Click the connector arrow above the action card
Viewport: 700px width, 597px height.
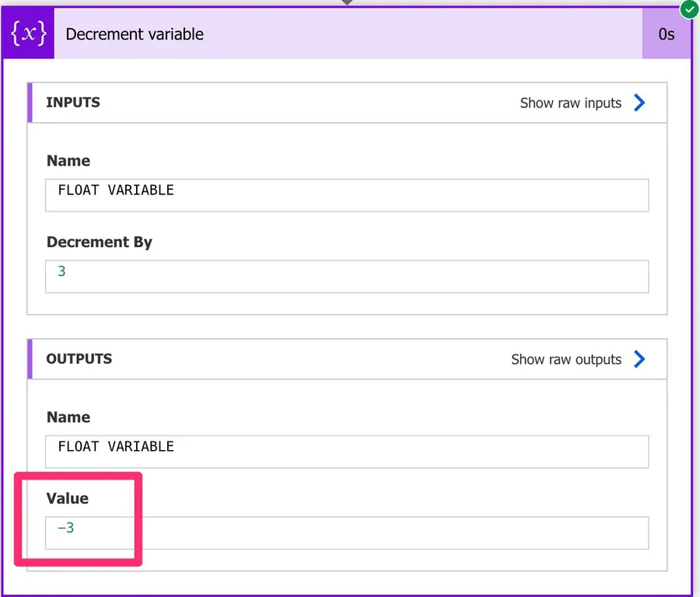[347, 2]
